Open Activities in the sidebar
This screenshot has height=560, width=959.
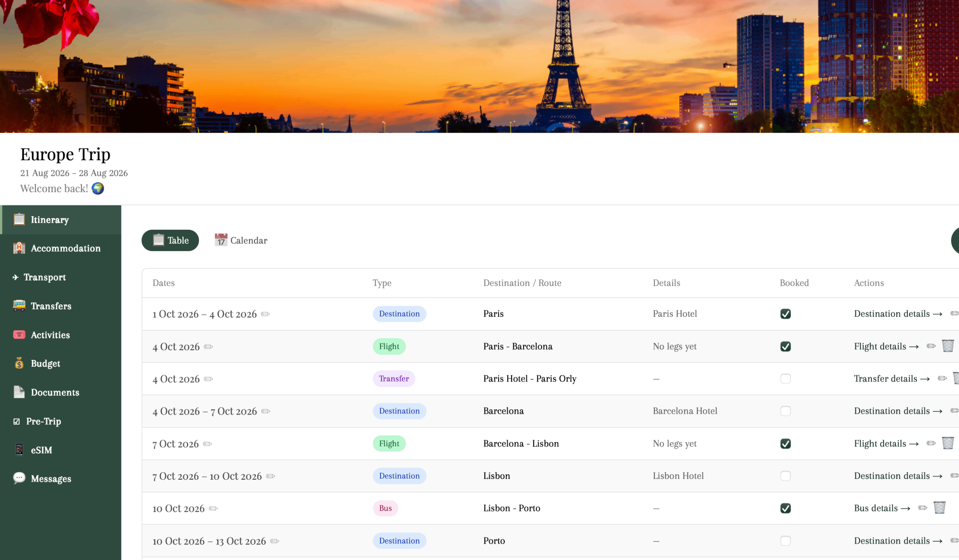point(61,335)
